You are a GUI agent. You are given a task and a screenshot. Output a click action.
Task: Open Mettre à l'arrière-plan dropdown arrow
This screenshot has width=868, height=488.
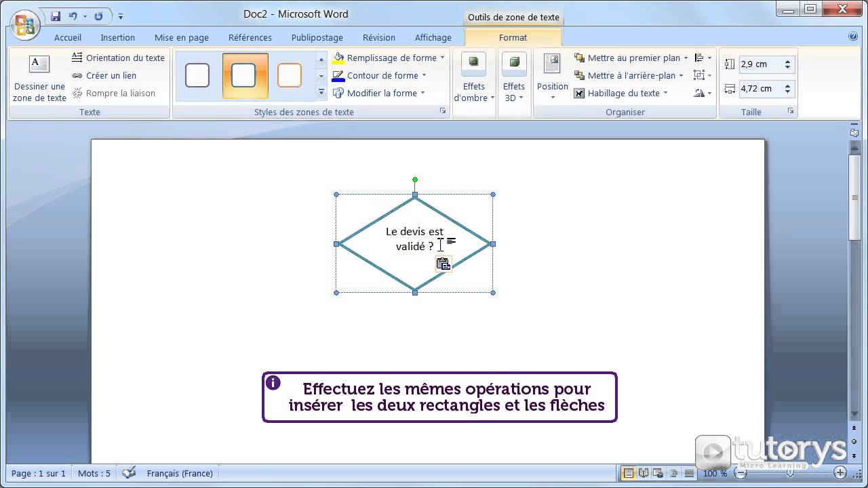pos(681,75)
